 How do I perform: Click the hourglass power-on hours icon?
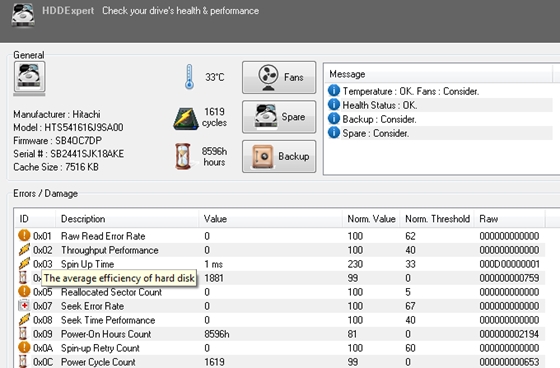click(x=183, y=156)
